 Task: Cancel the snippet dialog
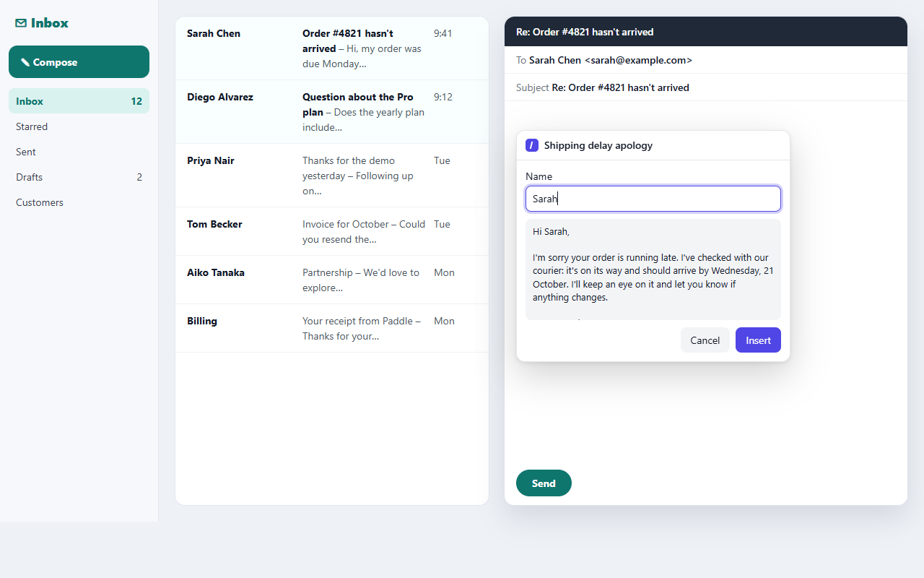click(x=705, y=340)
